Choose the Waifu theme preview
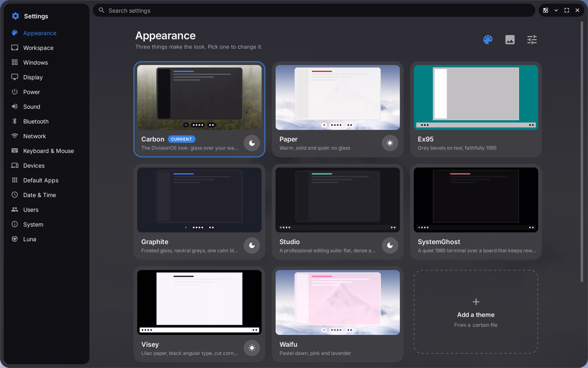Screen dimensions: 588x368 338,303
